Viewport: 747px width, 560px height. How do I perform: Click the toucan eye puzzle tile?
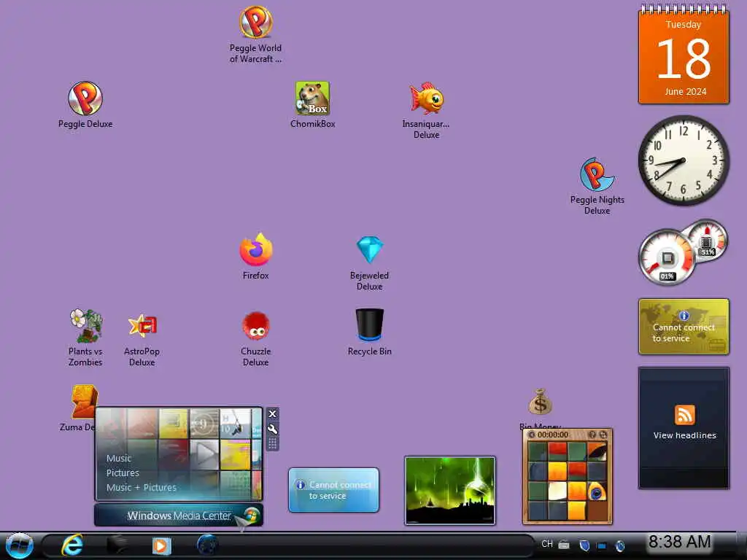tap(597, 491)
